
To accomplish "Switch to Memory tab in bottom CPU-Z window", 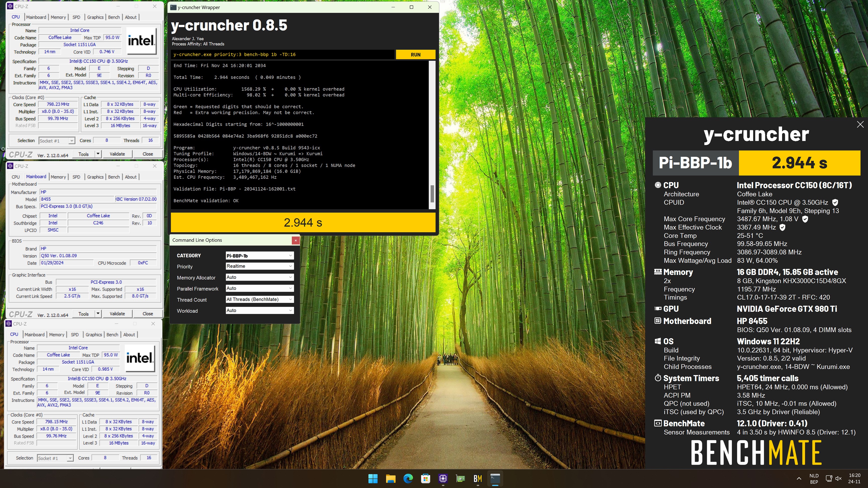I will (x=57, y=334).
